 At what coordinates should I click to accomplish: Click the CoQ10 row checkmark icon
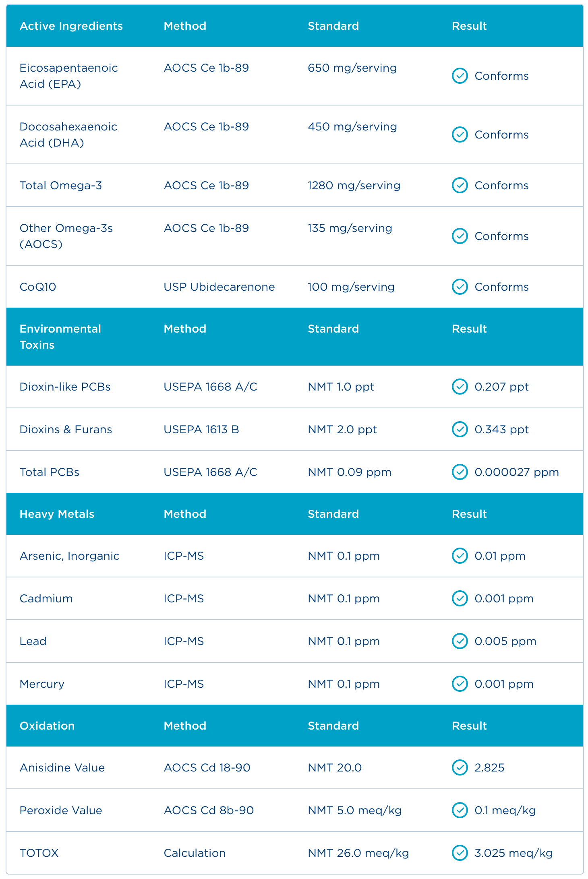coord(460,287)
